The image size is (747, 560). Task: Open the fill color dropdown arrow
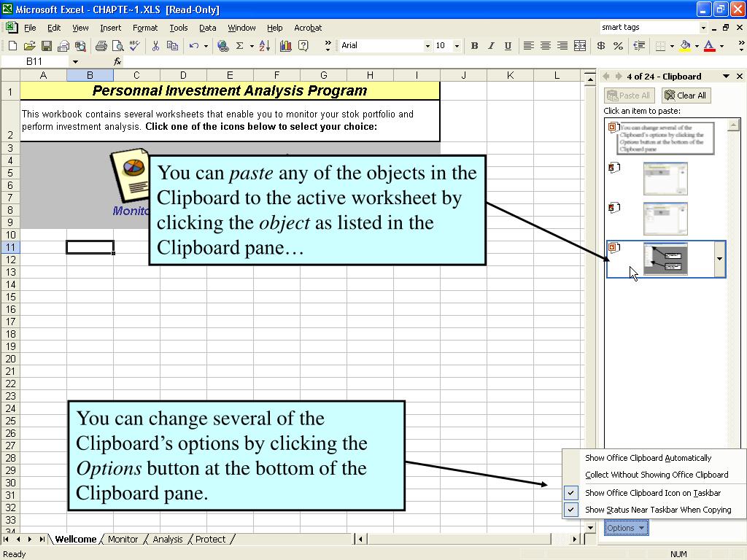pos(697,46)
